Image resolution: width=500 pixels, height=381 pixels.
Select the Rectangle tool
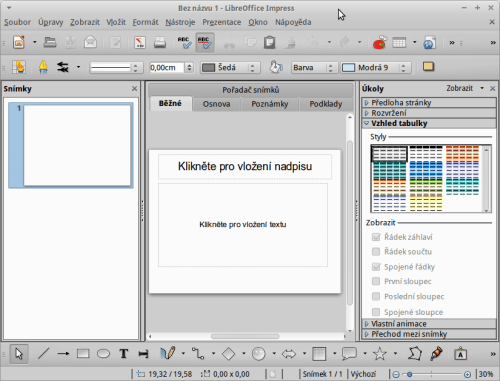pos(83,354)
